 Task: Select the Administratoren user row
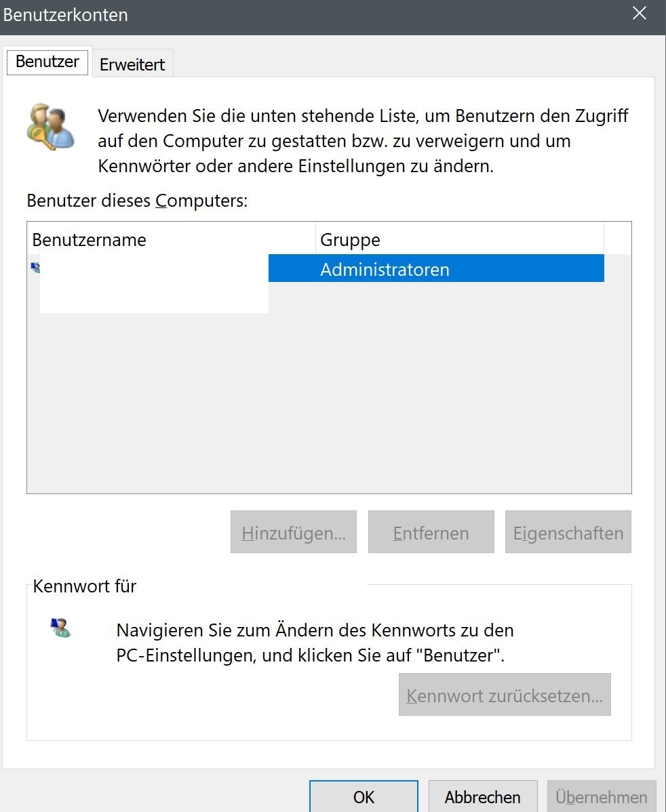(316, 269)
